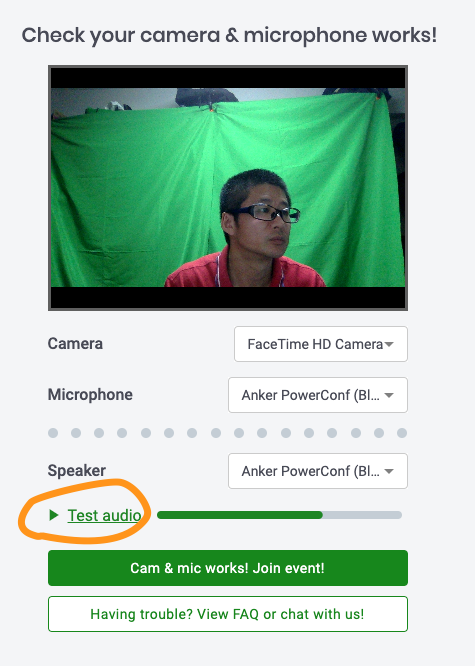This screenshot has width=475, height=666.
Task: Click the Camera dropdown arrow icon
Action: [389, 344]
